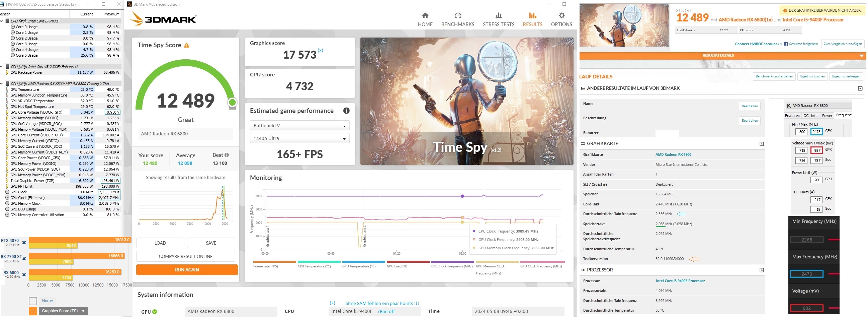Open the OPTIONS page in 3DMark
The height and width of the screenshot is (317, 868).
(x=561, y=19)
